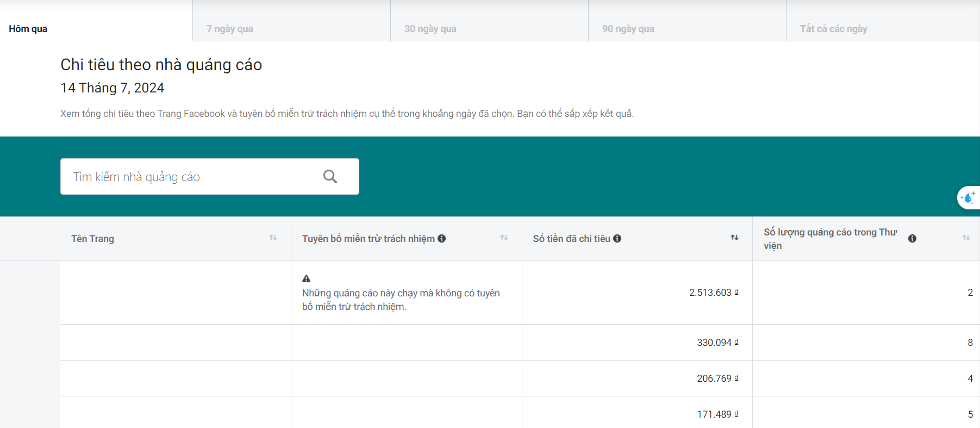Sort by Tuyên bố miễn trừ trách nhiệm arrows

click(504, 238)
